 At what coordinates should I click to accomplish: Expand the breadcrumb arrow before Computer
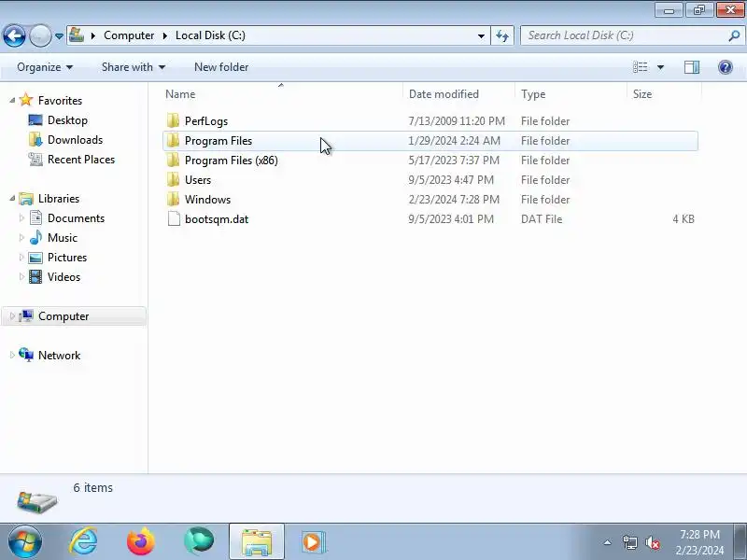pos(92,35)
